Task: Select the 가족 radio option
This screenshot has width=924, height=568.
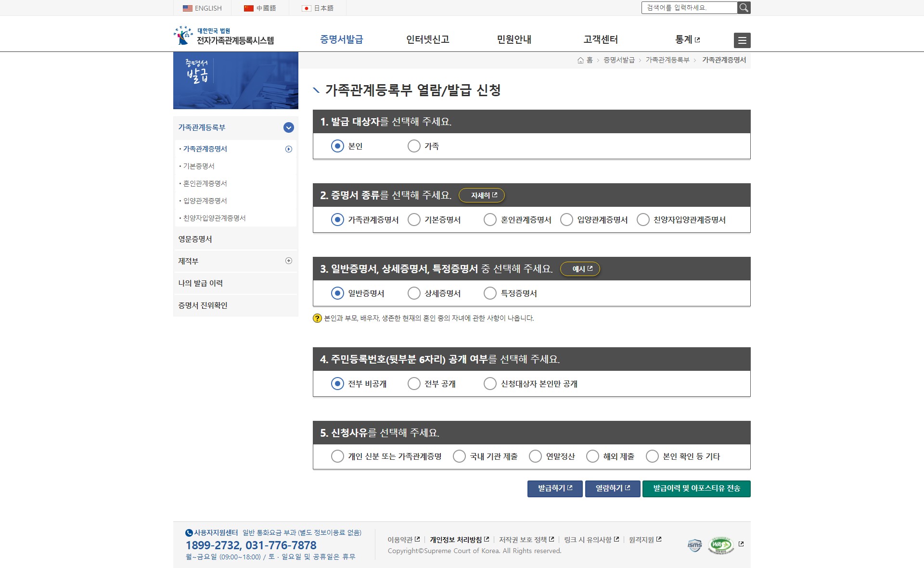Action: coord(414,146)
